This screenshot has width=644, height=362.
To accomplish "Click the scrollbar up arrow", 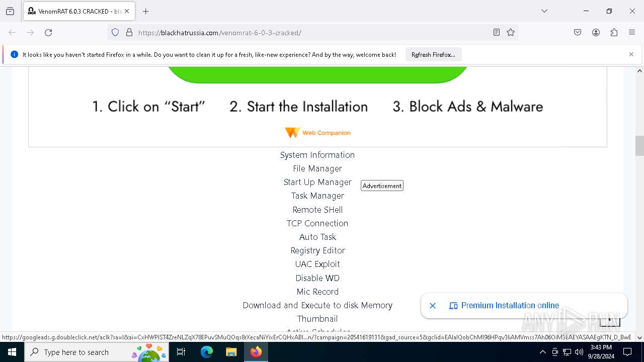I will pos(639,71).
